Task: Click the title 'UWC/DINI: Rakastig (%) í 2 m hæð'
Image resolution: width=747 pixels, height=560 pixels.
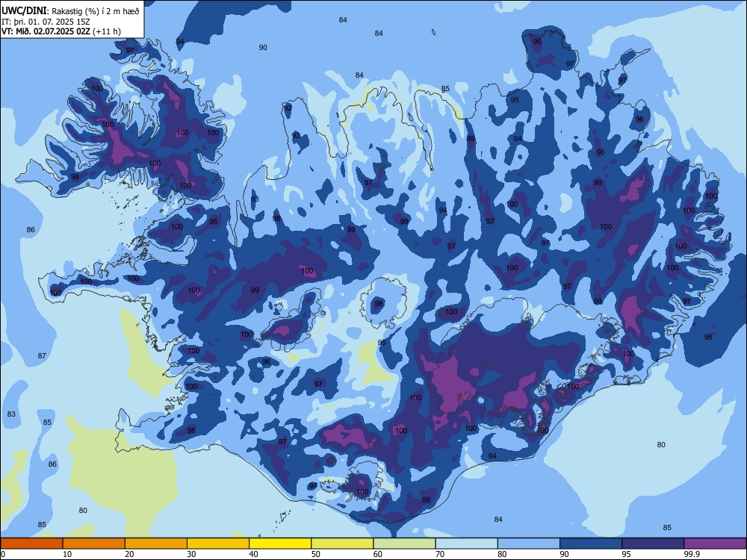Action: (70, 11)
